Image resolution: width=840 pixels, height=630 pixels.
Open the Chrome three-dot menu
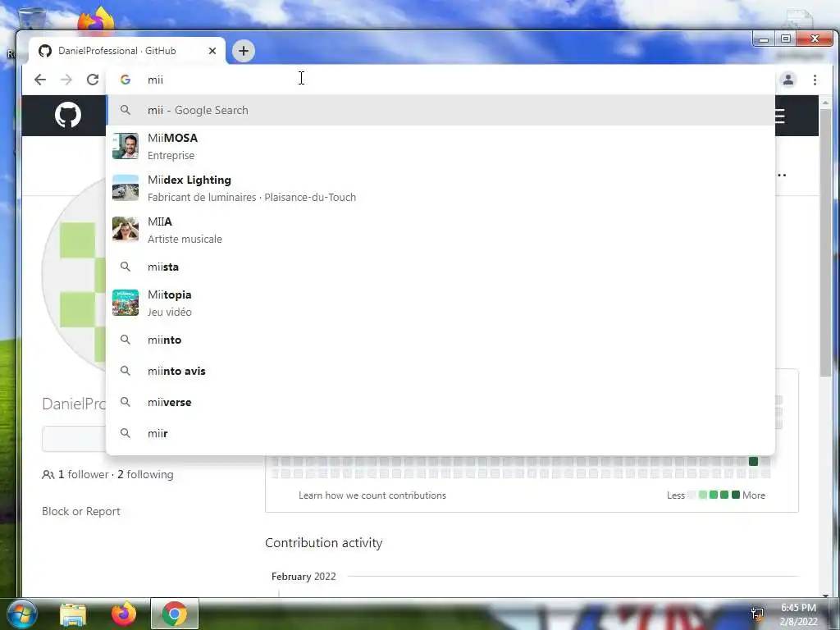coord(815,80)
